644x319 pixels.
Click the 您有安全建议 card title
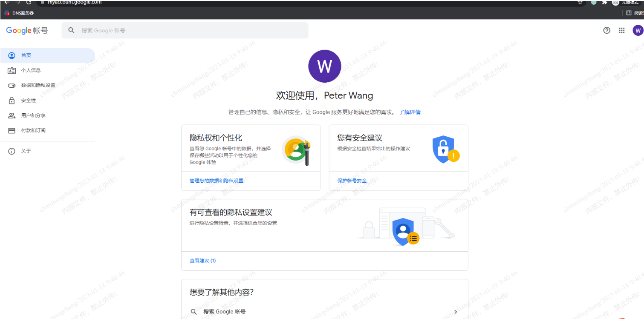coord(359,138)
